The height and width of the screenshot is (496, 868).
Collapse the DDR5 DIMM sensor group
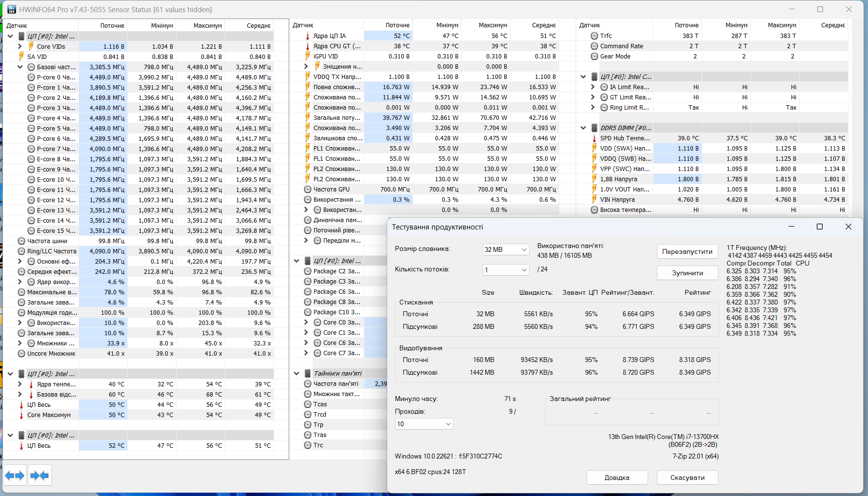click(583, 128)
